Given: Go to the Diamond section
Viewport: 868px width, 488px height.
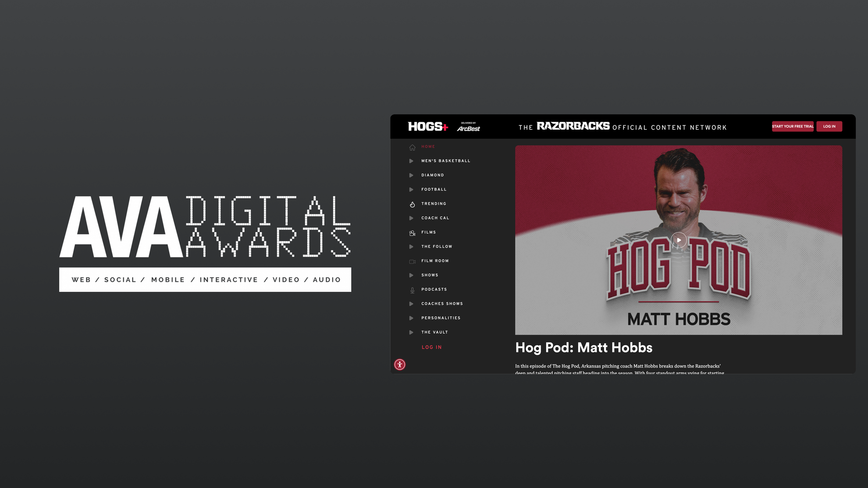Looking at the screenshot, I should tap(432, 175).
